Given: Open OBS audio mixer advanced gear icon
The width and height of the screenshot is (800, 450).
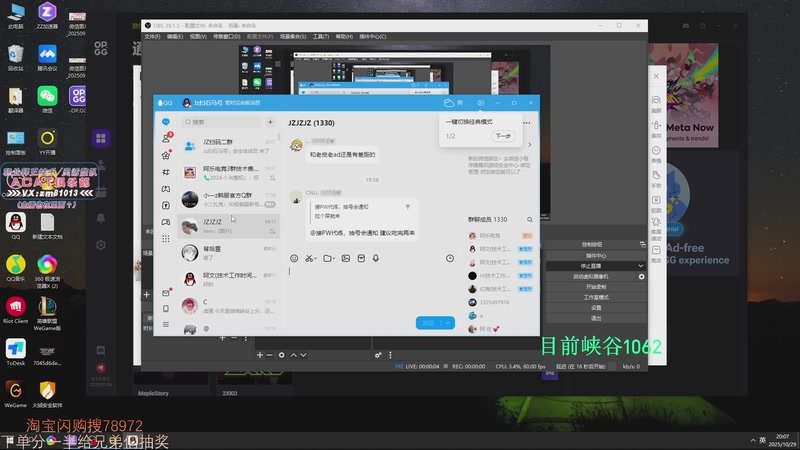Looking at the screenshot, I should pyautogui.click(x=378, y=355).
